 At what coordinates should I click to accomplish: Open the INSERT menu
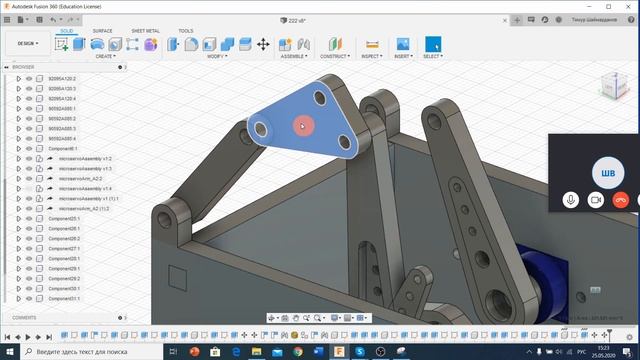pos(403,56)
